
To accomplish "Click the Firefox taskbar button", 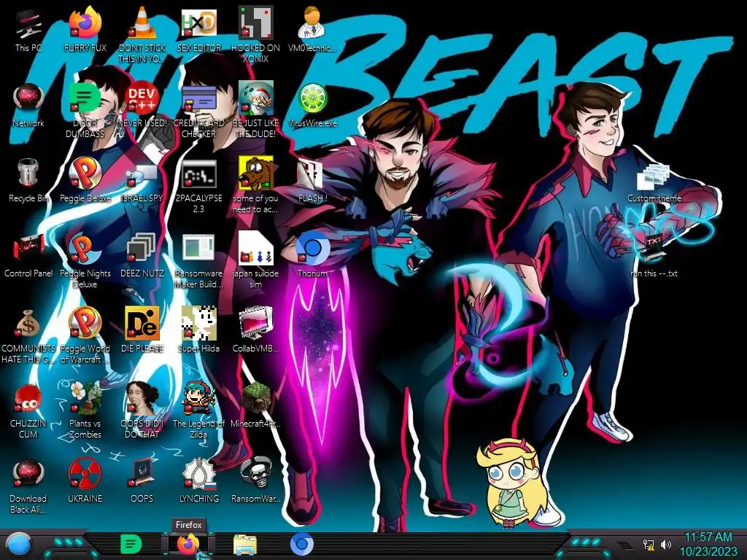I will click(188, 544).
